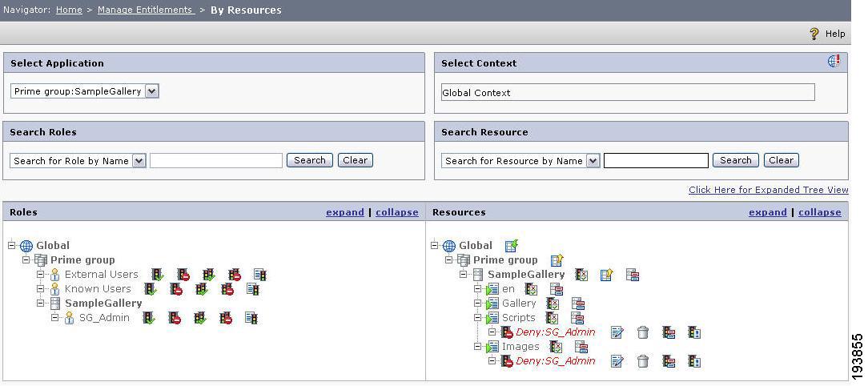
Task: Click External Users document with traffic light icon
Action: [x=260, y=274]
